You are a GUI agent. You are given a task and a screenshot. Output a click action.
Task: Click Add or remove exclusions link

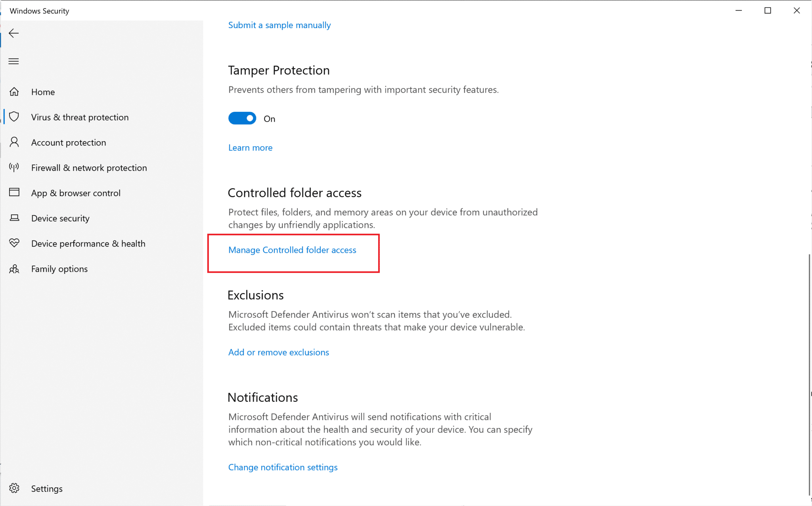(x=279, y=352)
